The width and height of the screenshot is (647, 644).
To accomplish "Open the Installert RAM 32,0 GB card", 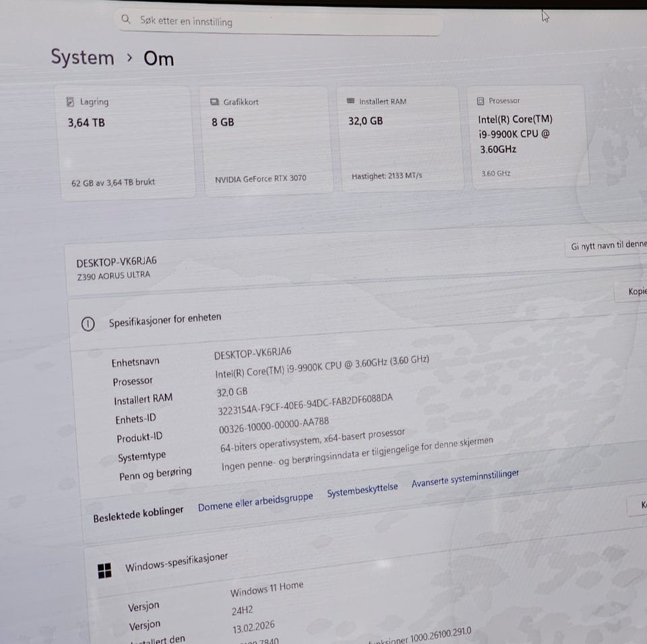I will [400, 139].
